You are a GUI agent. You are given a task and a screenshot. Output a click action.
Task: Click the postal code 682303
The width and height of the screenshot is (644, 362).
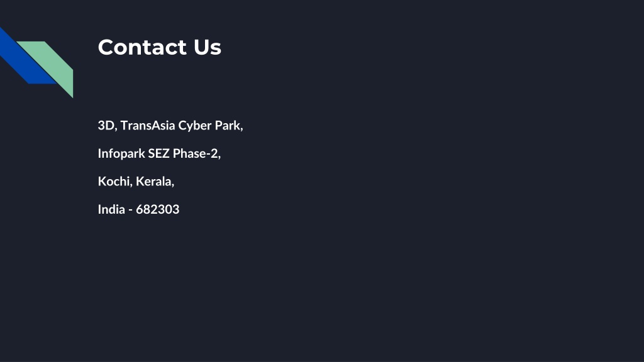[158, 209]
